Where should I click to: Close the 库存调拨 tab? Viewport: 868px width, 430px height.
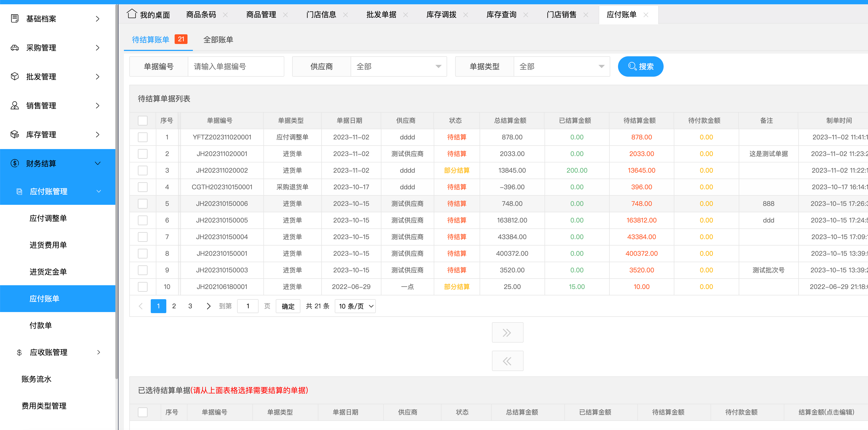466,14
